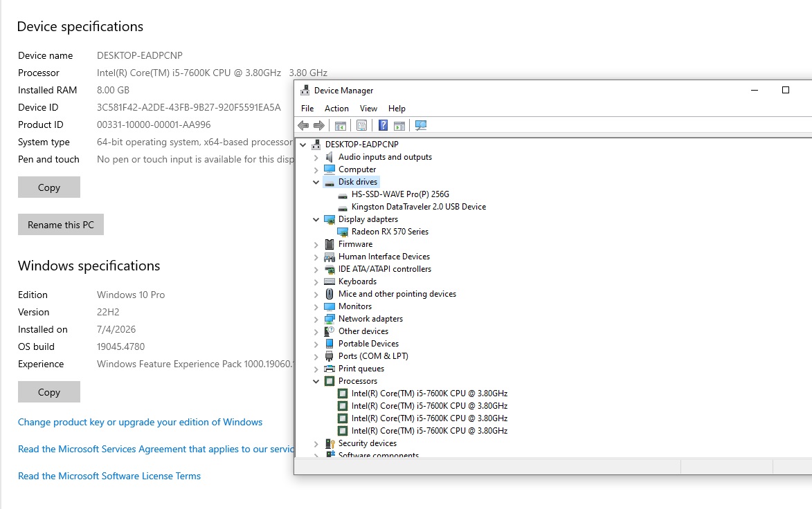This screenshot has width=812, height=509.
Task: Open the View menu
Action: 368,108
